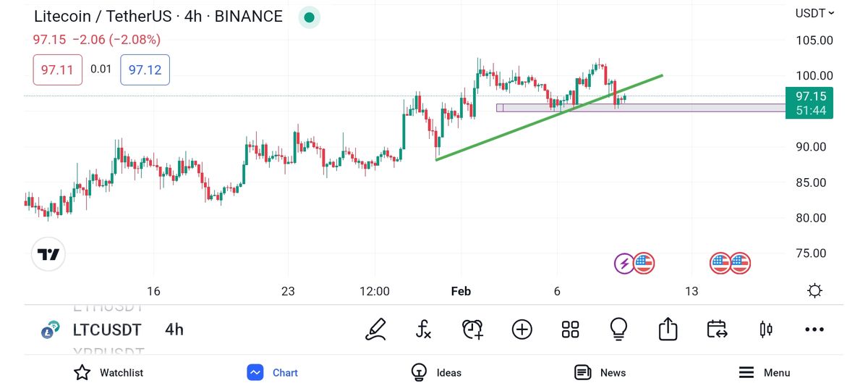The image size is (868, 391).
Task: Open the ideas lightbulb in toolbar
Action: click(x=618, y=329)
